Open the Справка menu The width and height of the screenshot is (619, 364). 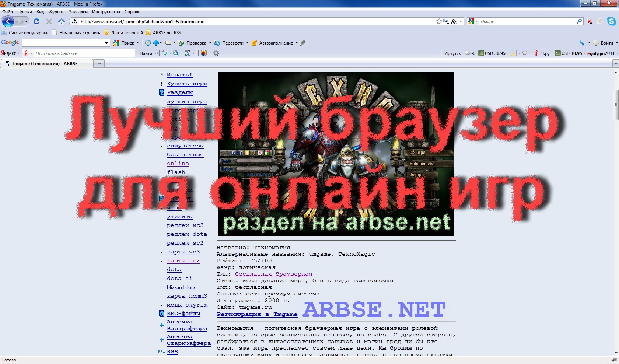(x=133, y=12)
